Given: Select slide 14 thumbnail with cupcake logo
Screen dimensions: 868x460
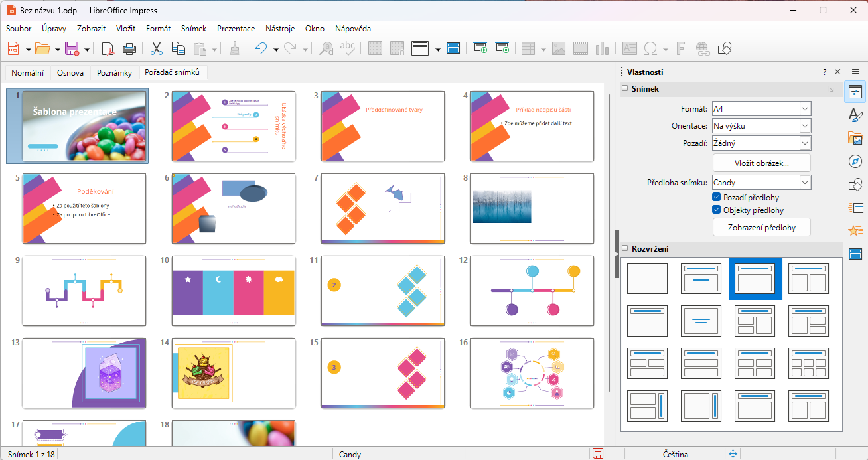Looking at the screenshot, I should tap(233, 373).
